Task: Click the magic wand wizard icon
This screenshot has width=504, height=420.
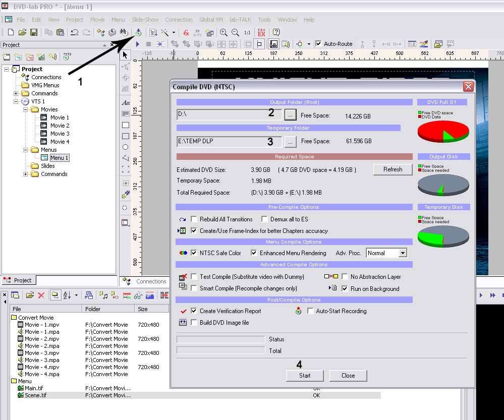Action: [x=164, y=32]
